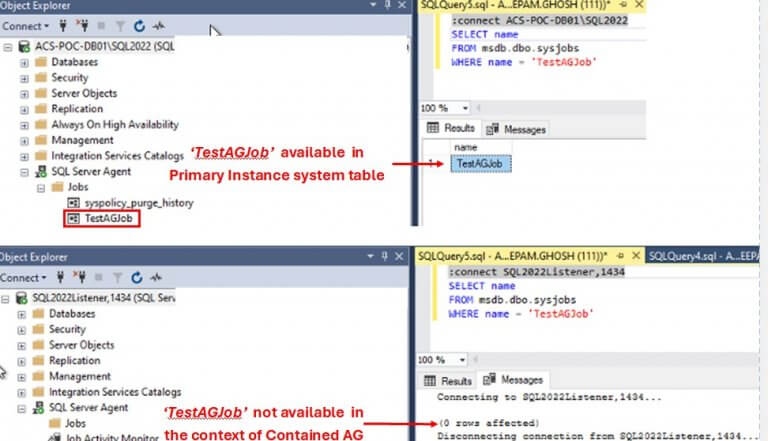768x441 pixels.
Task: Collapse SQL Server Agent under SQL2022Listener
Action: tap(21, 408)
